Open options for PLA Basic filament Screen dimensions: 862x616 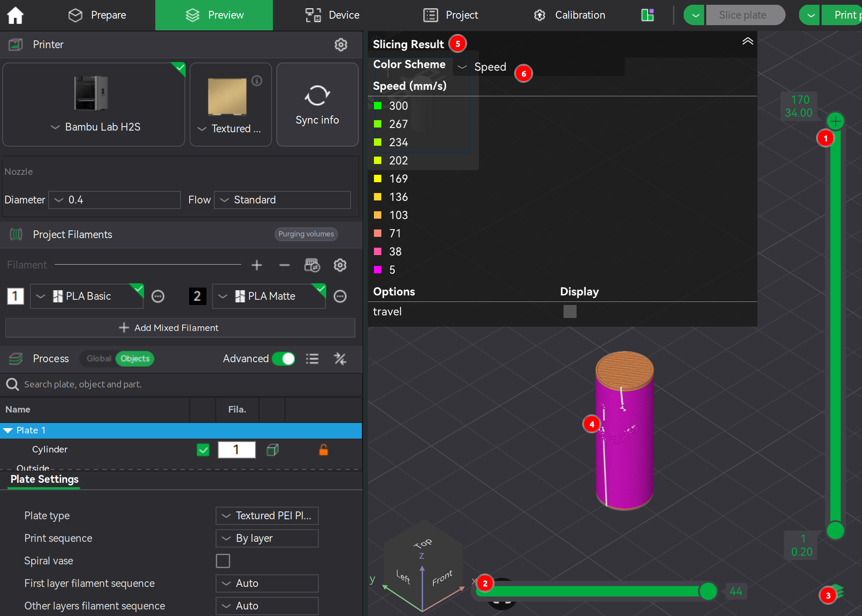coord(158,296)
